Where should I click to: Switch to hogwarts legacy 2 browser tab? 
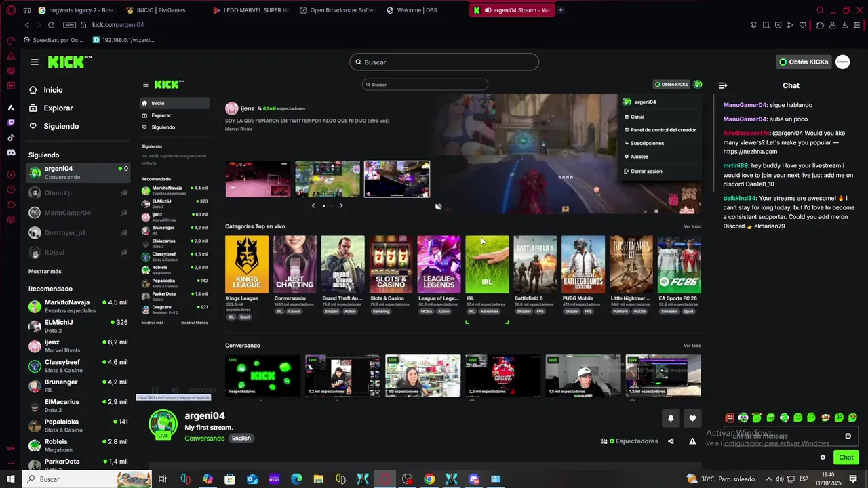tap(77, 10)
